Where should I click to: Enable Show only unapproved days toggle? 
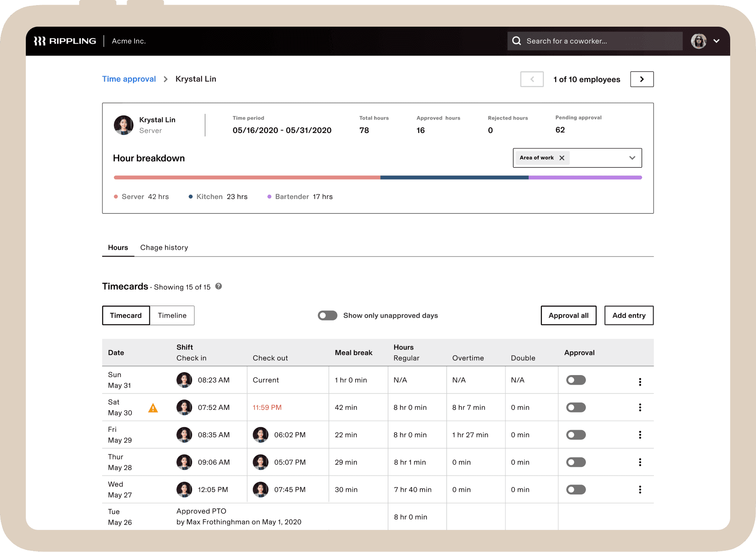pyautogui.click(x=327, y=315)
